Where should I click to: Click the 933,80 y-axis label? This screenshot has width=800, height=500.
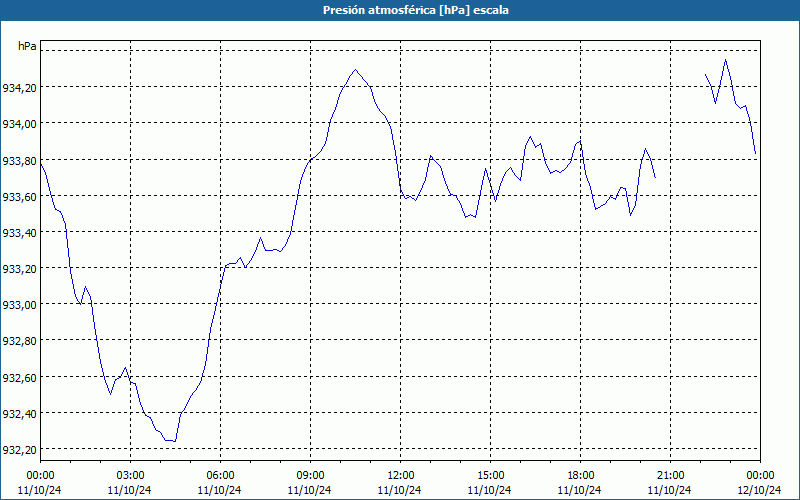point(19,161)
